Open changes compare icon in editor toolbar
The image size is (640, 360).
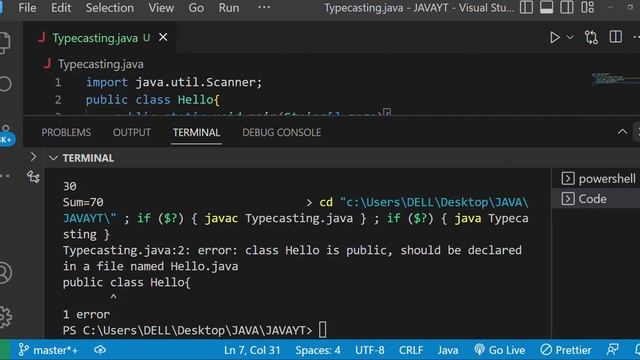(591, 38)
